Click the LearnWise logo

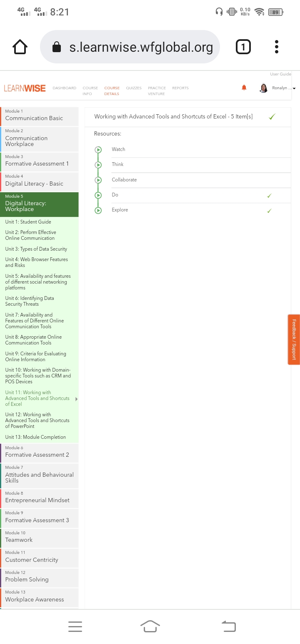(x=25, y=88)
